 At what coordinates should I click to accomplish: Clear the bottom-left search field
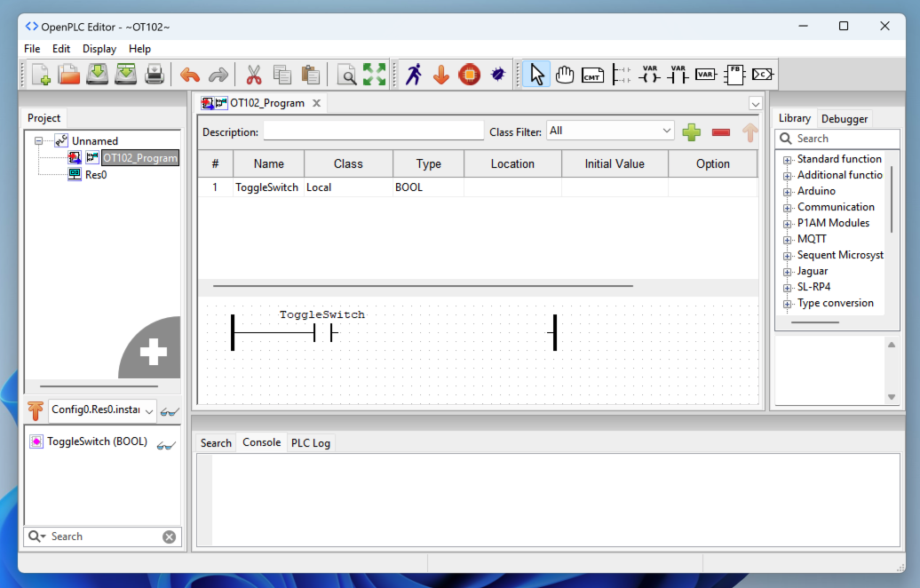(x=169, y=537)
